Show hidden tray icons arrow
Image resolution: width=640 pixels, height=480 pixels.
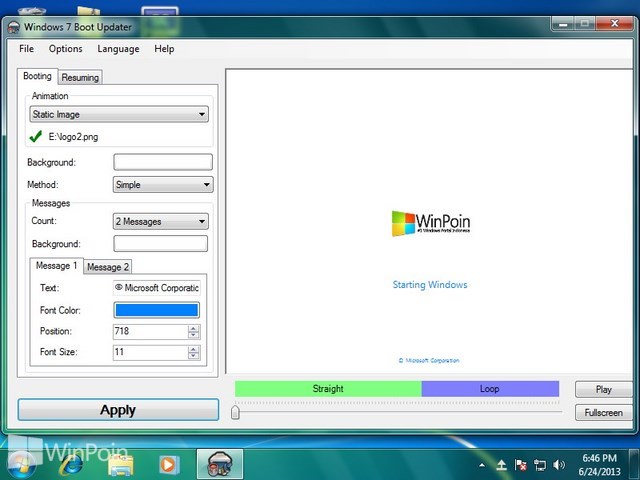coord(482,465)
